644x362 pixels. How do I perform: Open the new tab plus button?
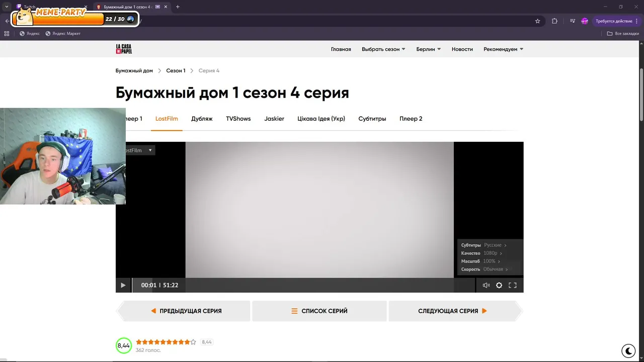click(178, 7)
